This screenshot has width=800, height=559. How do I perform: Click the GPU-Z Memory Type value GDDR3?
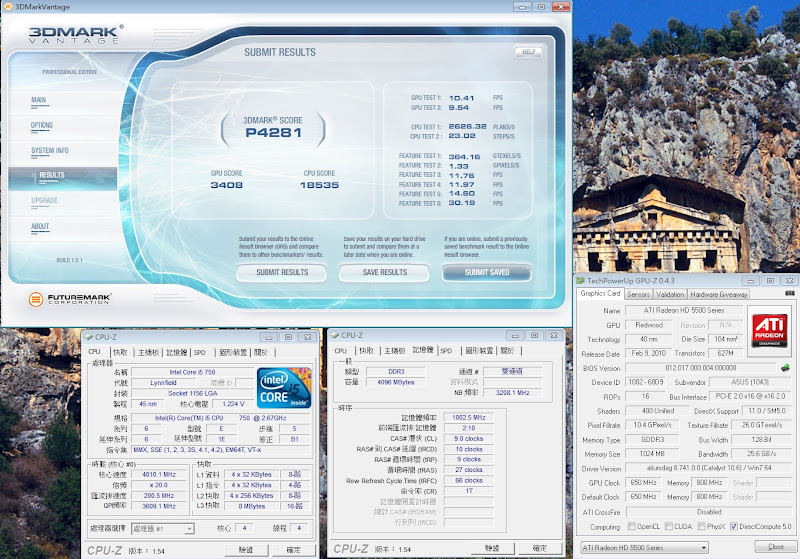pyautogui.click(x=653, y=439)
